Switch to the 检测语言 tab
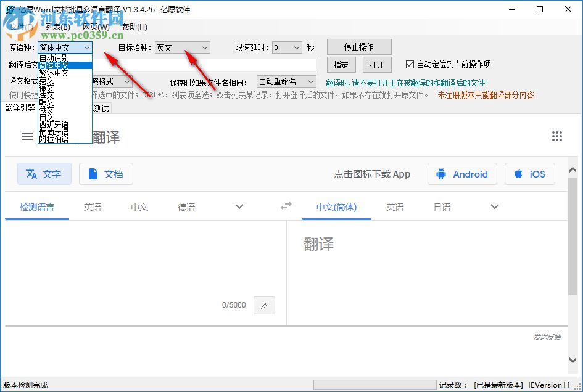The width and height of the screenshot is (583, 392). coord(37,208)
